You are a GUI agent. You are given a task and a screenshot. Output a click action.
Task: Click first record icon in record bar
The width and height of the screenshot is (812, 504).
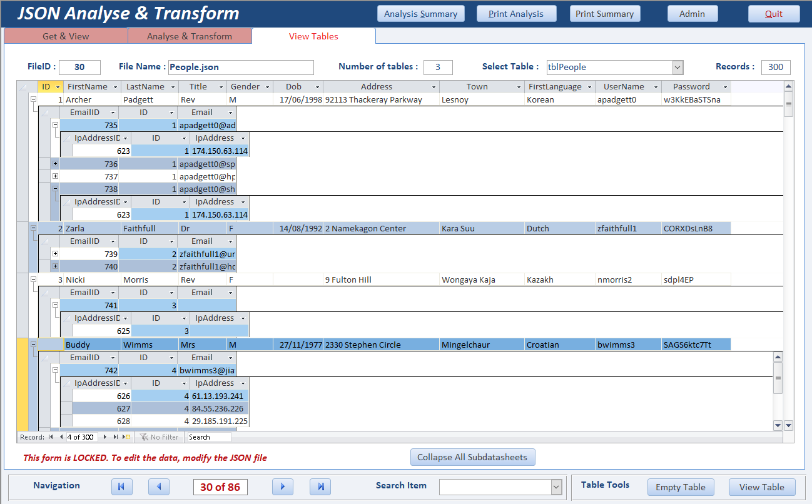(51, 437)
